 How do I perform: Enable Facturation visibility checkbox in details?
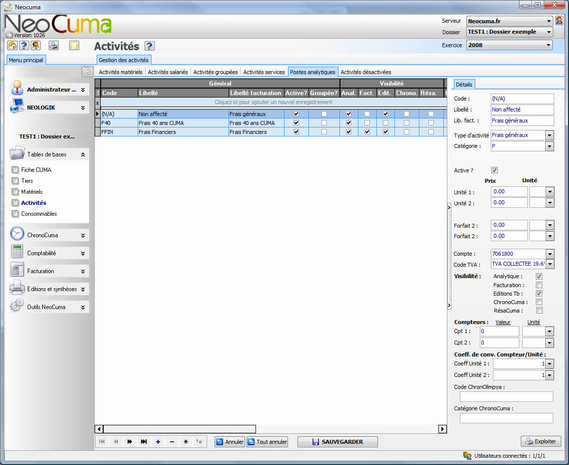[x=539, y=285]
